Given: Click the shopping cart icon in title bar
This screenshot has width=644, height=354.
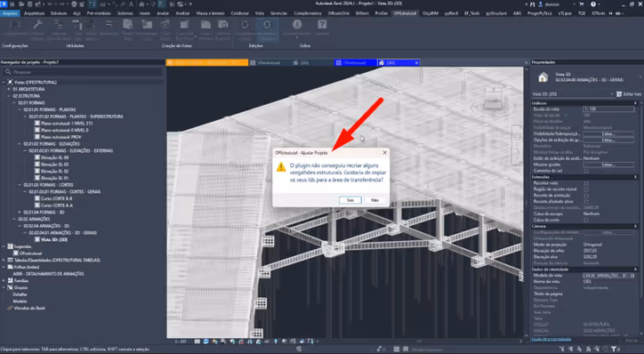Looking at the screenshot, I should (582, 4).
